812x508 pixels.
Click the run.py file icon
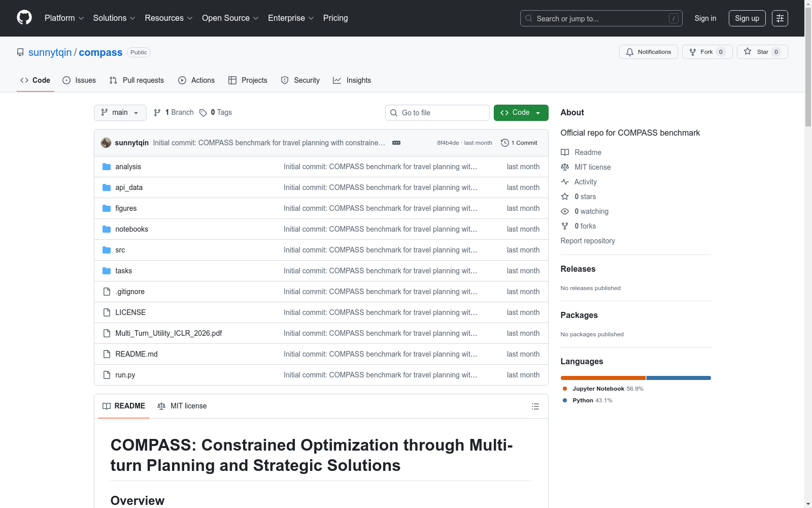pos(107,375)
